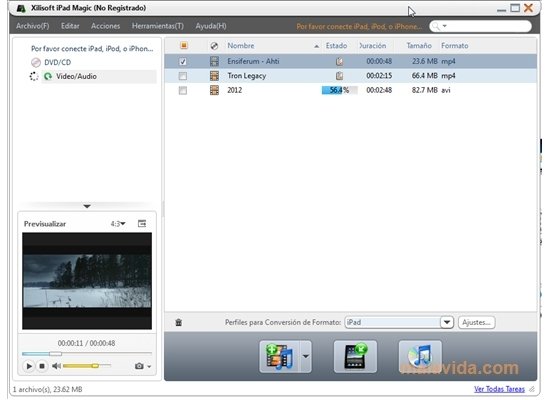The width and height of the screenshot is (550, 400).
Task: Open the snapshot options dropdown arrow
Action: pyautogui.click(x=149, y=367)
